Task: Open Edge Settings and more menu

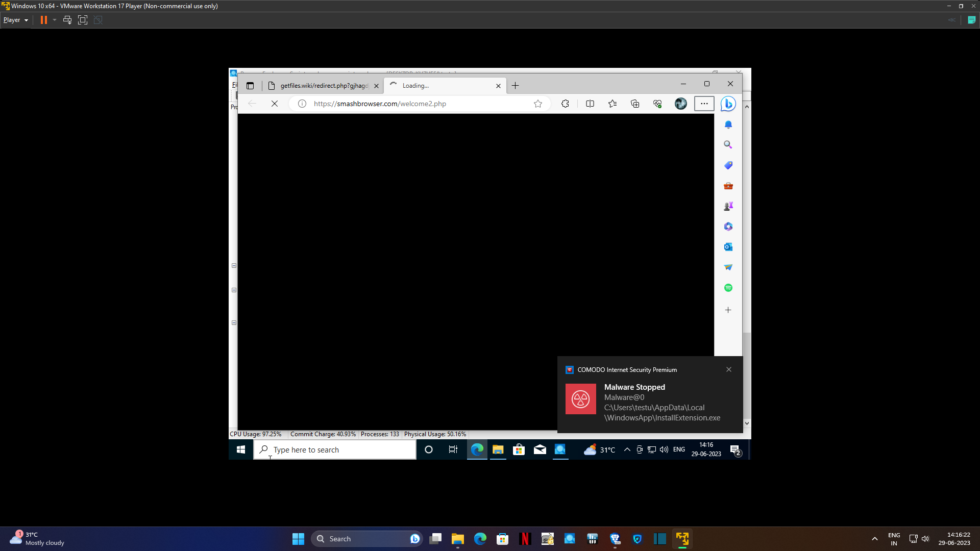Action: [704, 104]
